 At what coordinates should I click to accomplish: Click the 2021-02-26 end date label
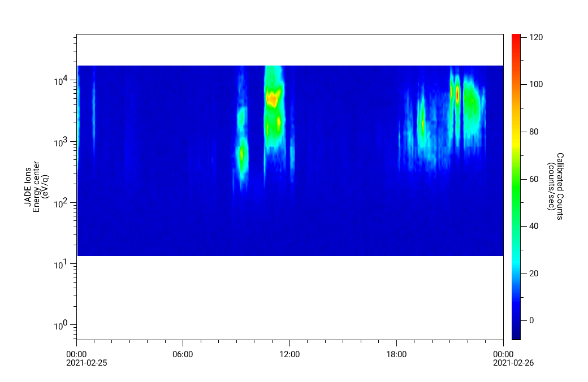513,363
